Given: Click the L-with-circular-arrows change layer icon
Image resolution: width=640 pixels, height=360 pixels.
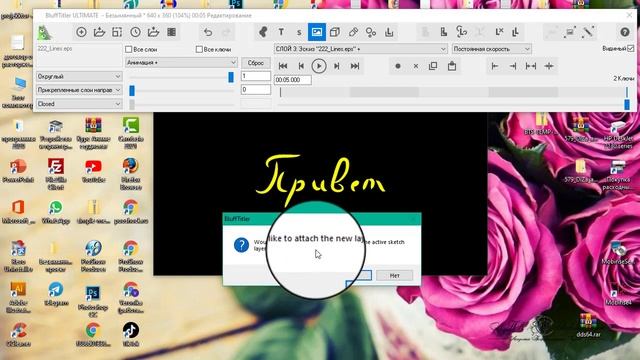Looking at the screenshot, I should click(x=461, y=32).
